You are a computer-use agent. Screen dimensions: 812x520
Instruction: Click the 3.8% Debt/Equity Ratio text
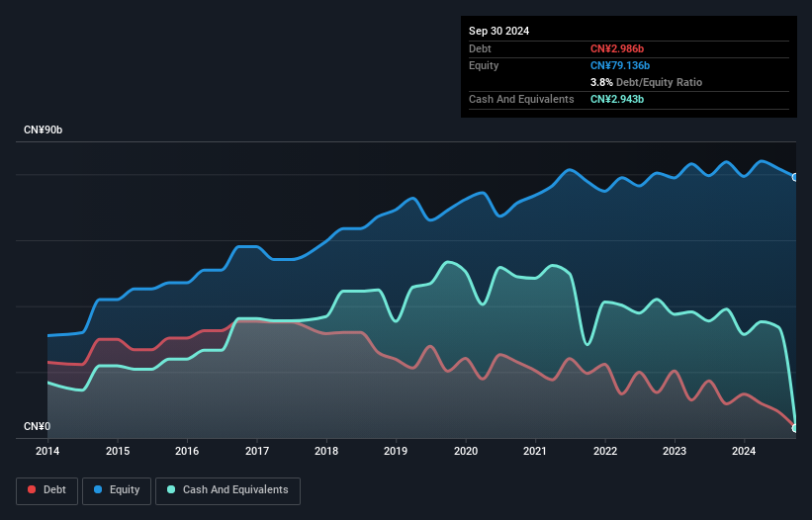pyautogui.click(x=646, y=82)
